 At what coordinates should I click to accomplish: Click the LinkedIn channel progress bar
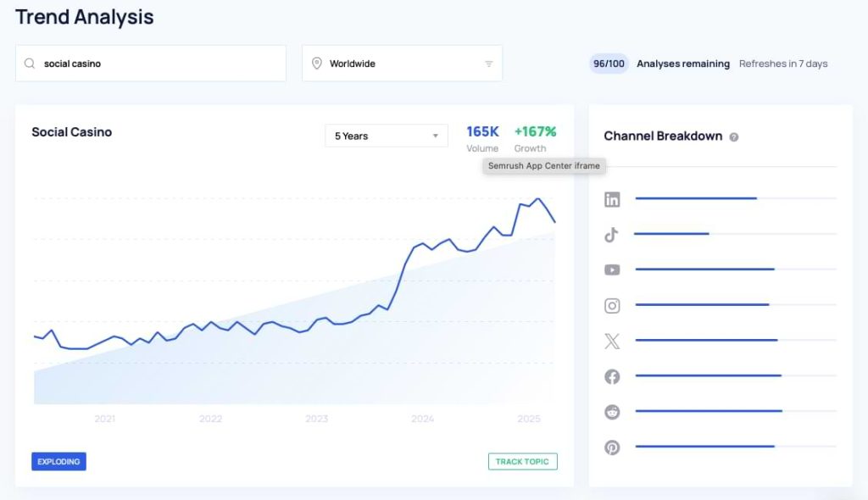click(696, 198)
